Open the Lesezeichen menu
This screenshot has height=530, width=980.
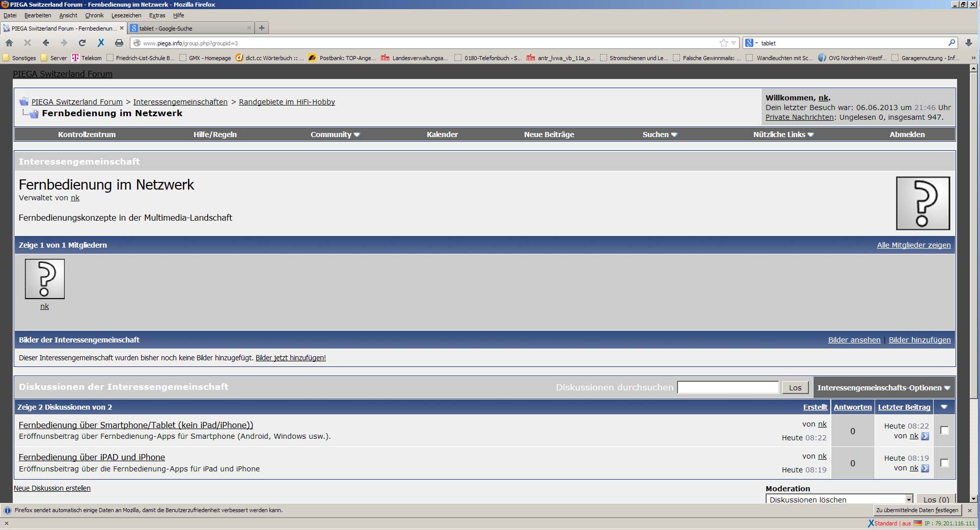tap(126, 15)
